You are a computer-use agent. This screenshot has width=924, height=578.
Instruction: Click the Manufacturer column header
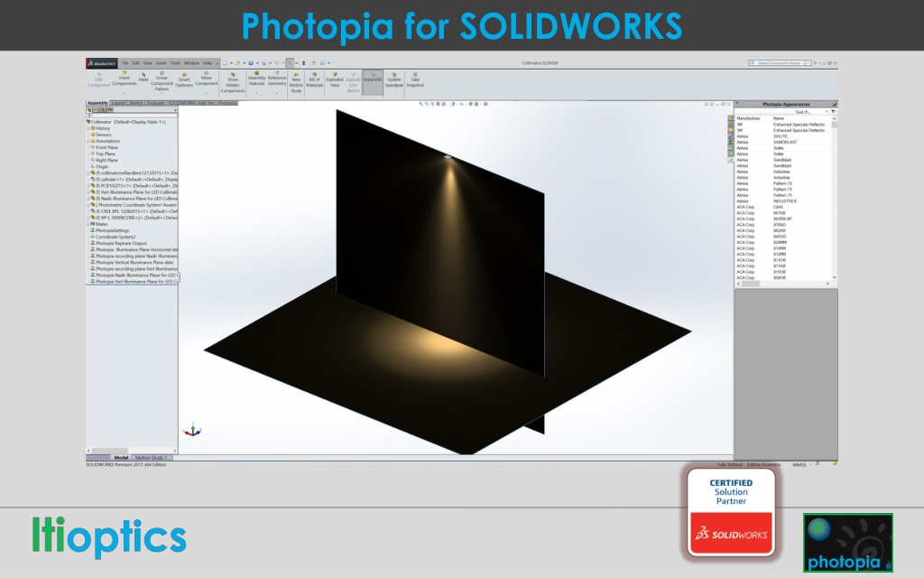(x=748, y=118)
